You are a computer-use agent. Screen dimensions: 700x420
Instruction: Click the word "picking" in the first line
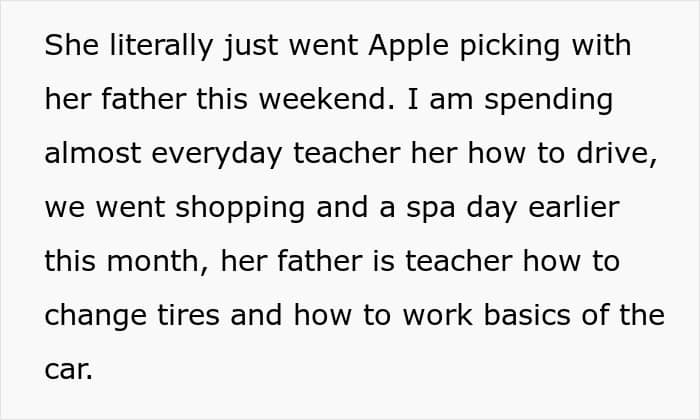click(x=509, y=46)
